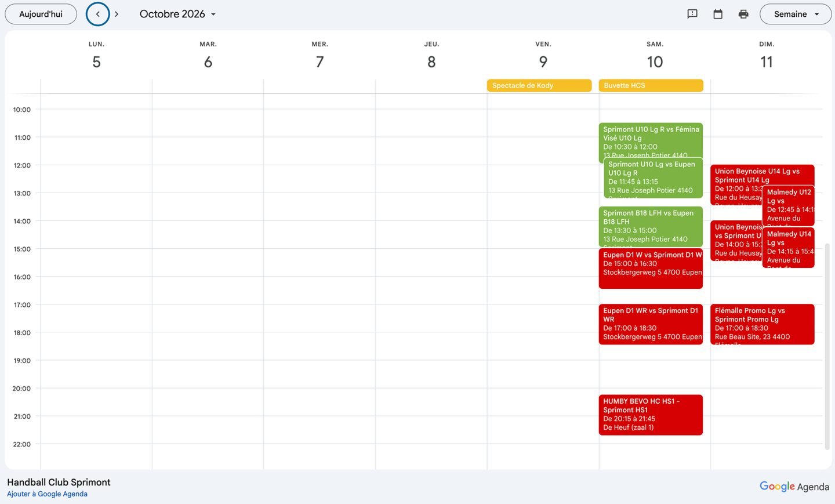The image size is (835, 504).
Task: Open the Buvette HCS all-day event
Action: (651, 85)
